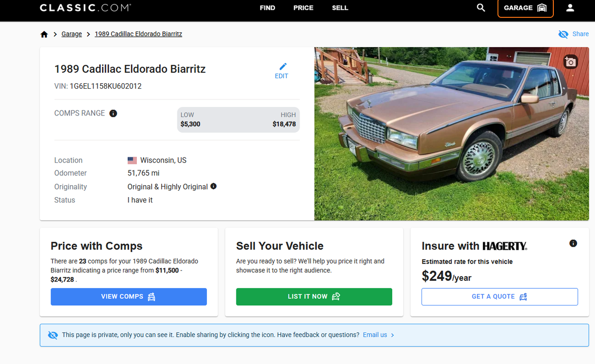Viewport: 595px width, 364px height.
Task: Click the home icon in breadcrumb
Action: [x=44, y=34]
